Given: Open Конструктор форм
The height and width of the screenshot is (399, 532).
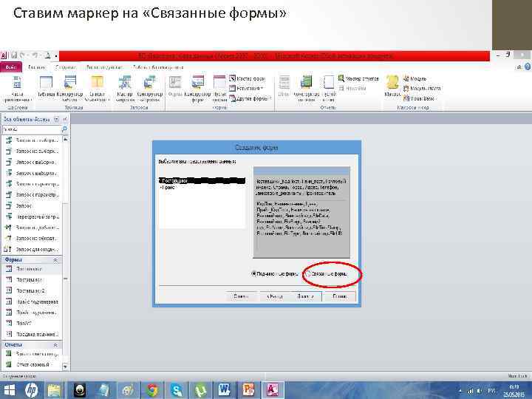Looking at the screenshot, I should click(x=198, y=89).
